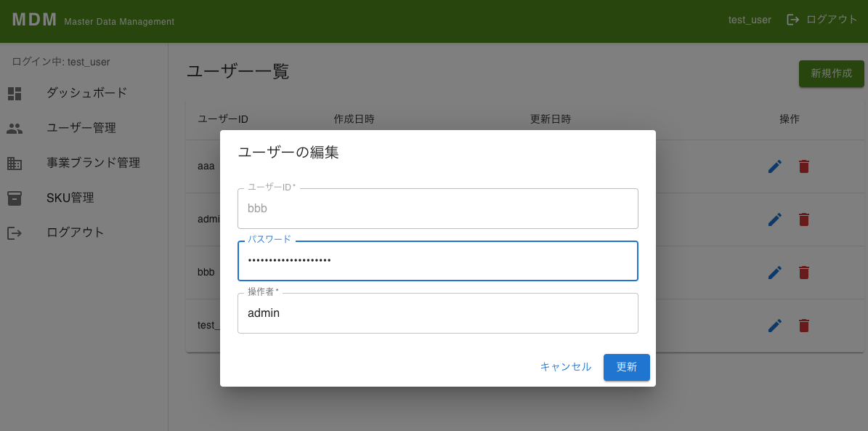868x431 pixels.
Task: Click the red trash icon for user aaa
Action: pos(804,166)
